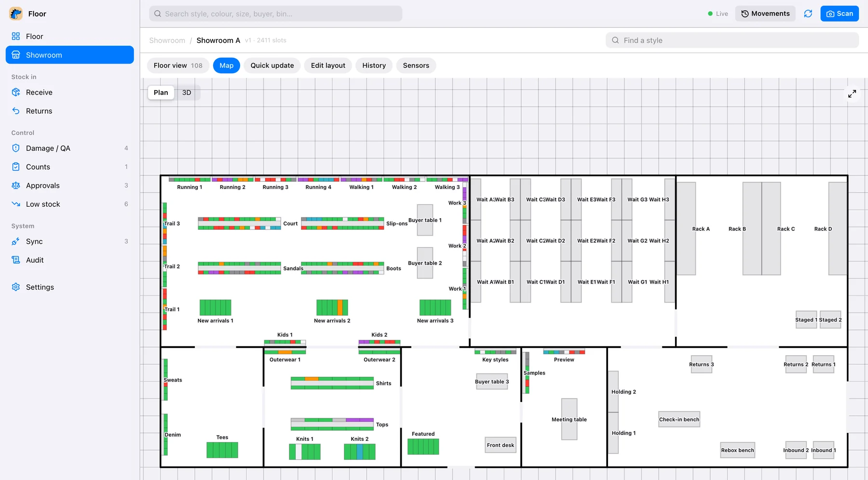This screenshot has width=868, height=480.
Task: Go to the Showroom breadcrumb link
Action: pos(167,40)
